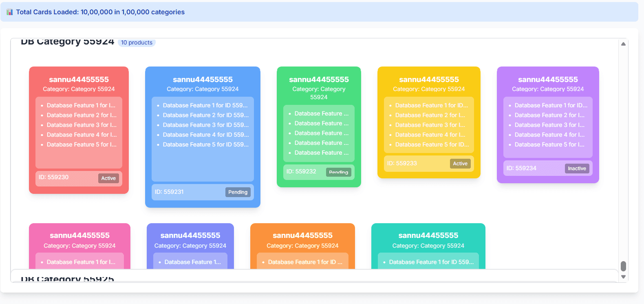This screenshot has width=644, height=304.
Task: Click Database Feature 2 in the blue card
Action: coord(206,115)
